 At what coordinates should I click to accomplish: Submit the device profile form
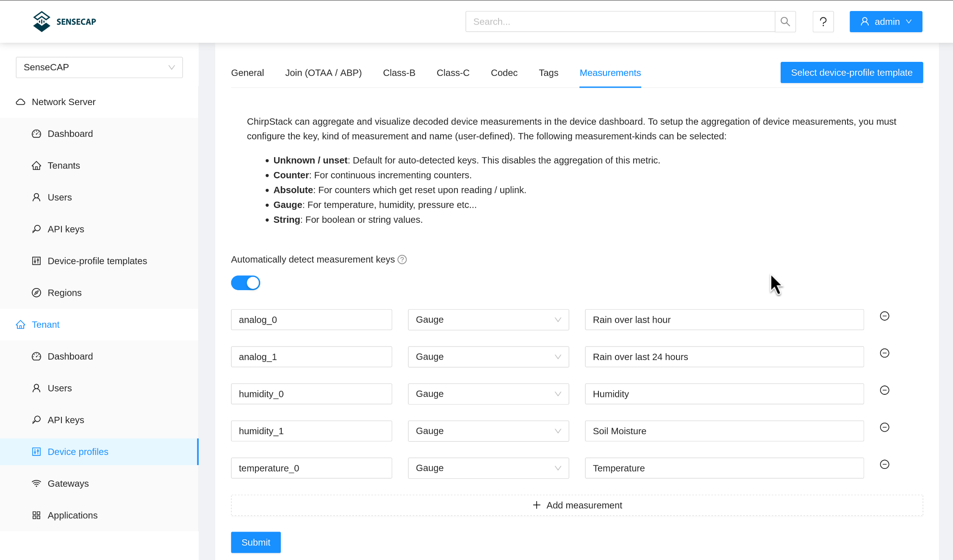(256, 542)
